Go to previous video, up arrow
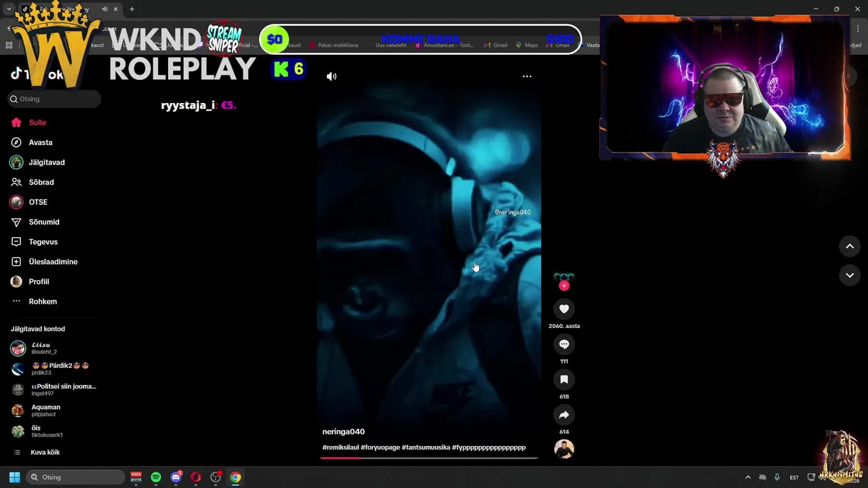This screenshot has height=488, width=868. 850,247
